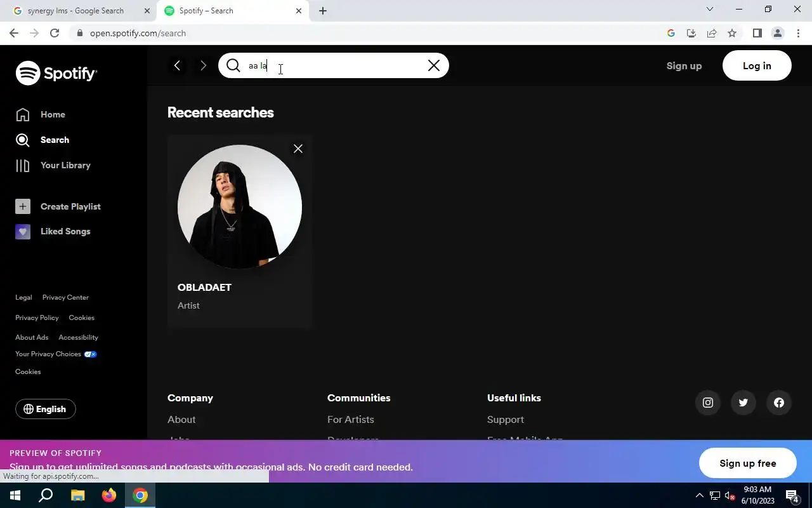The width and height of the screenshot is (812, 508).
Task: Click muted volume icon in tray
Action: point(730,495)
